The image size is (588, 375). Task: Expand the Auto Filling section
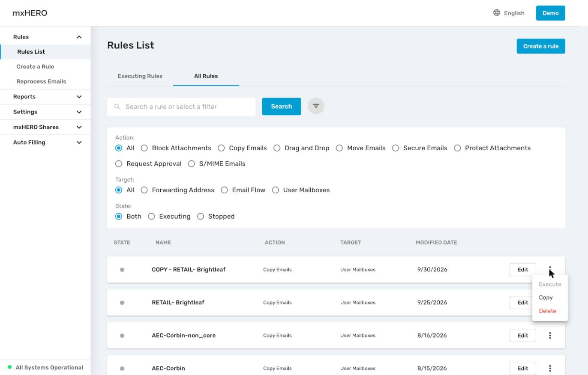[79, 143]
